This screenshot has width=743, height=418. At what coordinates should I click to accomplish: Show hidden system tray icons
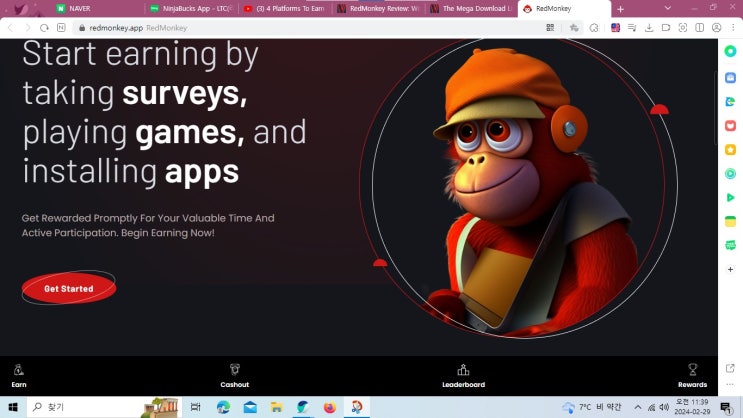click(638, 407)
